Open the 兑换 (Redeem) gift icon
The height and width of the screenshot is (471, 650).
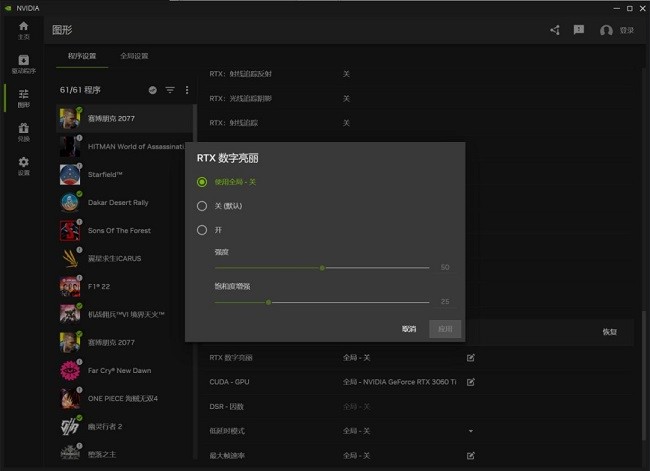23,131
